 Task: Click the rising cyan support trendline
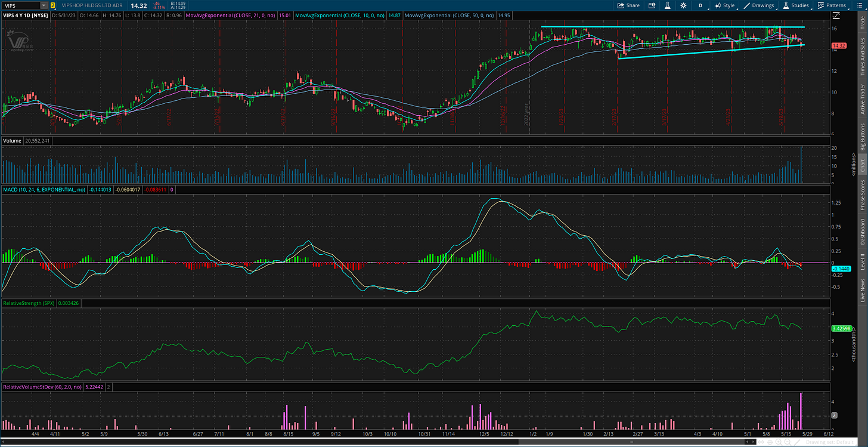coord(711,51)
